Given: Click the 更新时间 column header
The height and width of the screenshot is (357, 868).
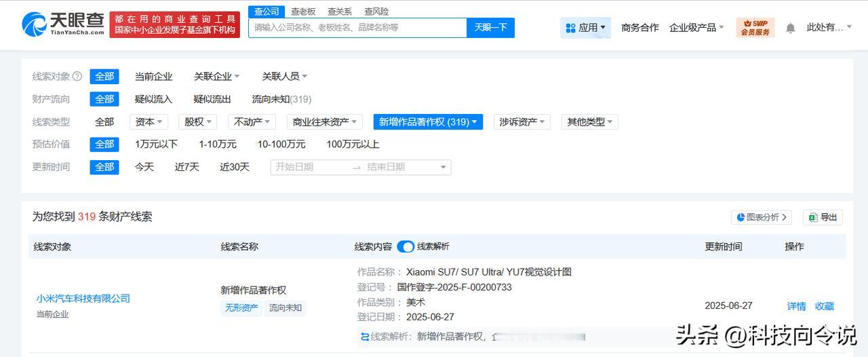Looking at the screenshot, I should click(724, 246).
